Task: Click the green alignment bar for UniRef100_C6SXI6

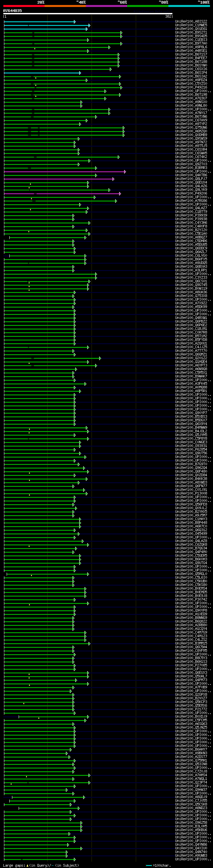Action: pyautogui.click(x=58, y=69)
